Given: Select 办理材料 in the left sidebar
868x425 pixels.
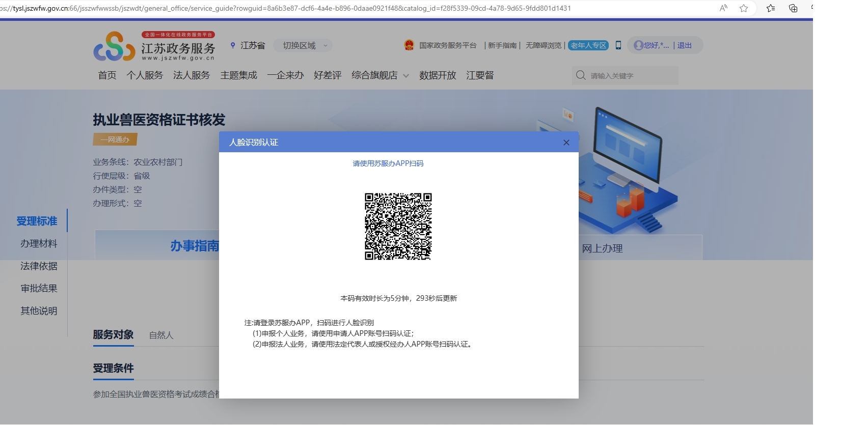Looking at the screenshot, I should click(39, 243).
